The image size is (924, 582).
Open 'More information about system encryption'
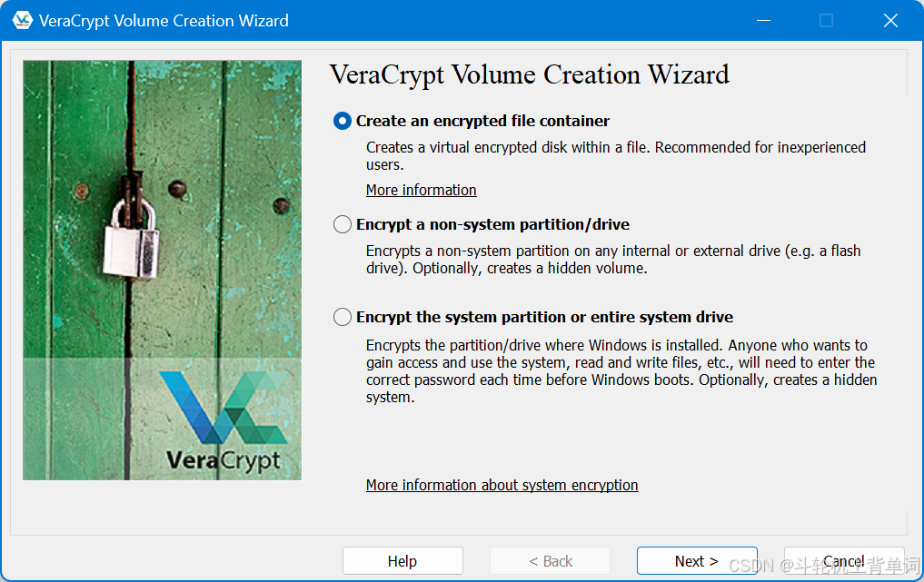502,485
